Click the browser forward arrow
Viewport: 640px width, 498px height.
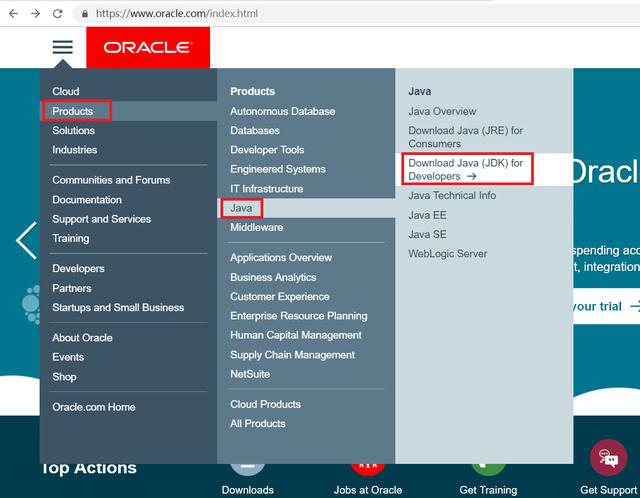coord(36,13)
